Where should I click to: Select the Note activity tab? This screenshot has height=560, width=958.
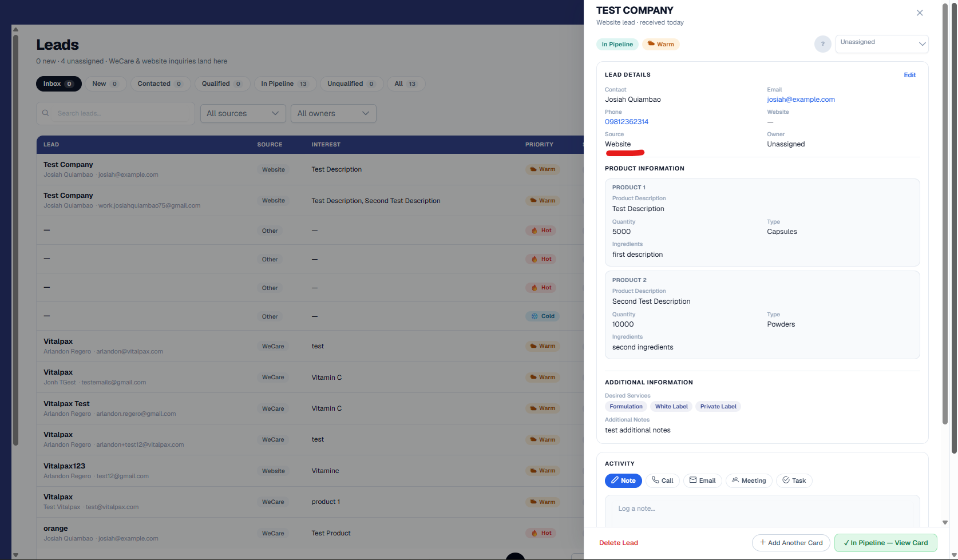tap(623, 480)
